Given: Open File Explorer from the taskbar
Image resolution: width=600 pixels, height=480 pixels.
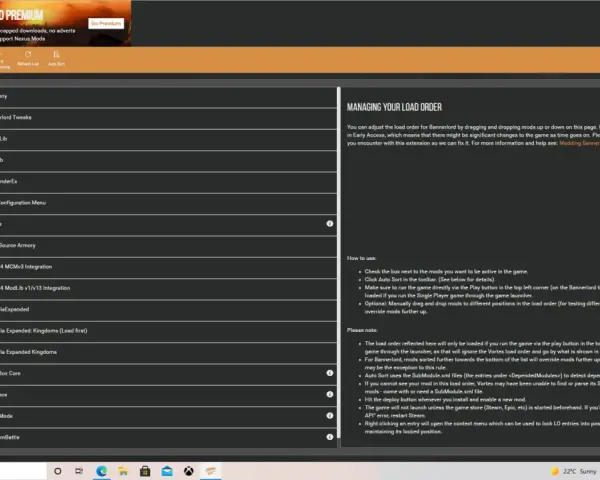Looking at the screenshot, I should click(x=123, y=471).
